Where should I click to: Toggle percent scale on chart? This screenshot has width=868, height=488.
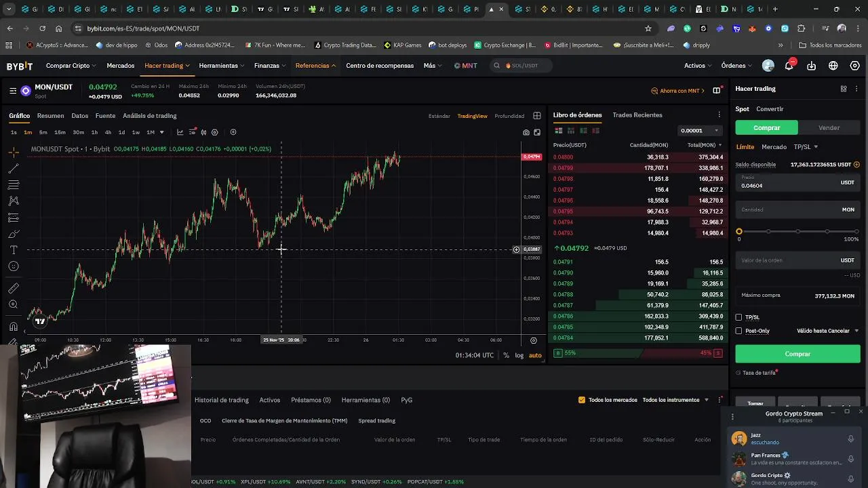[x=506, y=355]
